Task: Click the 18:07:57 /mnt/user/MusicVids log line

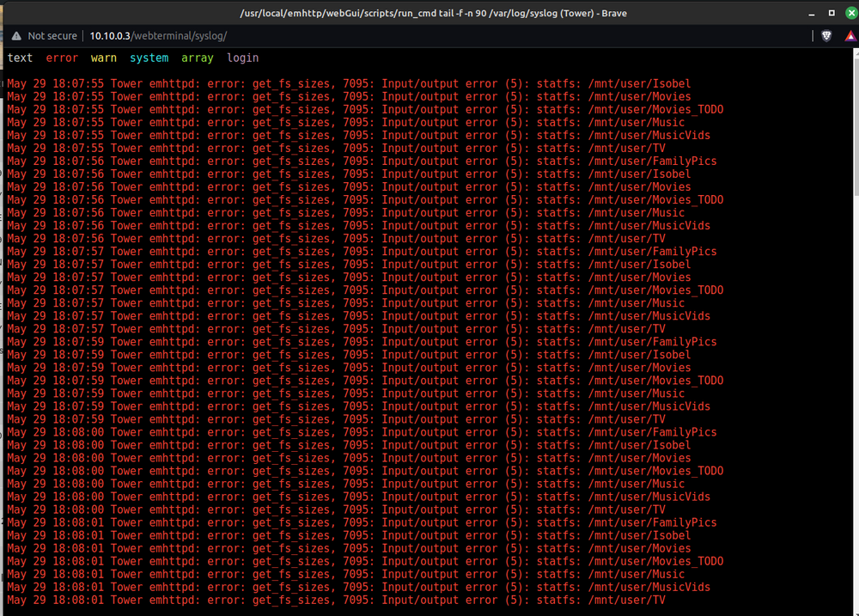Action: (358, 315)
